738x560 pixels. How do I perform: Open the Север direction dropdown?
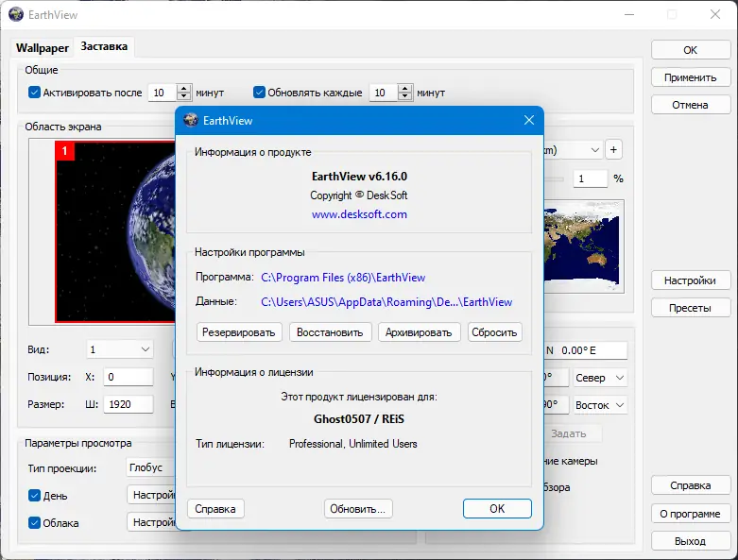click(600, 378)
